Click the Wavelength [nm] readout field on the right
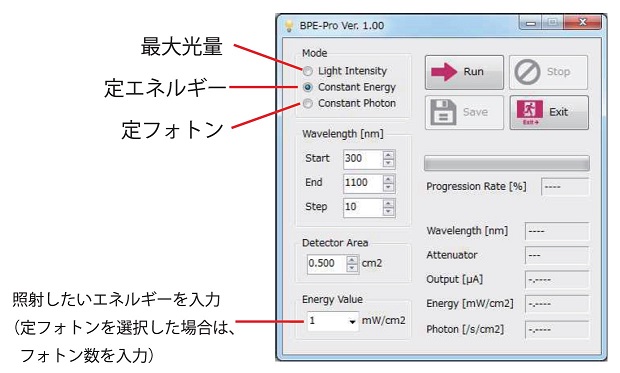The height and width of the screenshot is (373, 620). [x=557, y=231]
